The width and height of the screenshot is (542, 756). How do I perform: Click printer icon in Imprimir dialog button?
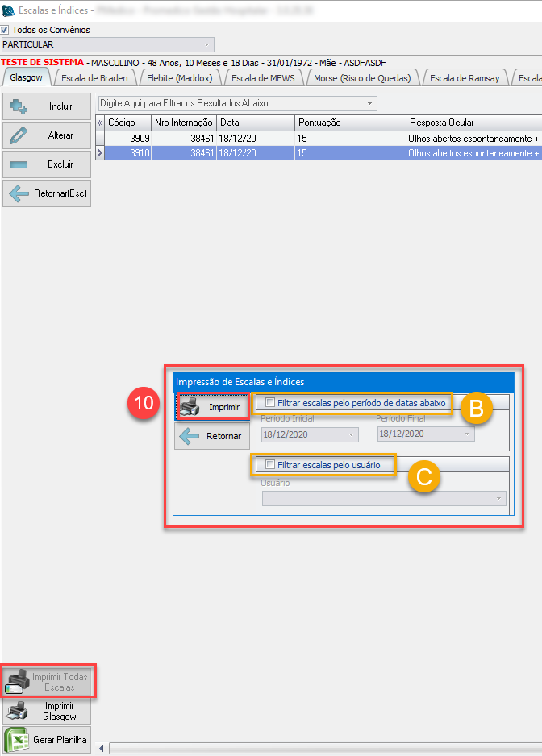click(190, 407)
